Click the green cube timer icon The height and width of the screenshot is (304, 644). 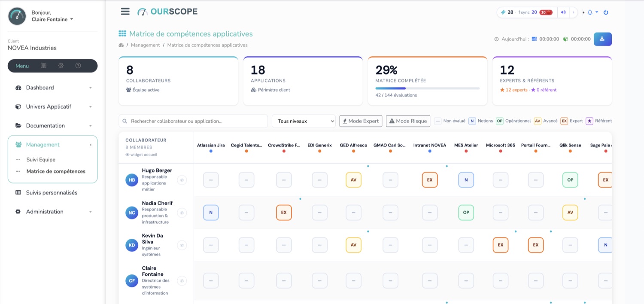[x=566, y=39]
